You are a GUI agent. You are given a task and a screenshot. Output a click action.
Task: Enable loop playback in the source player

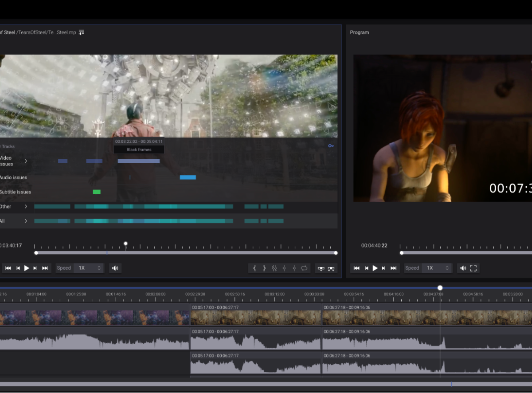coord(304,268)
